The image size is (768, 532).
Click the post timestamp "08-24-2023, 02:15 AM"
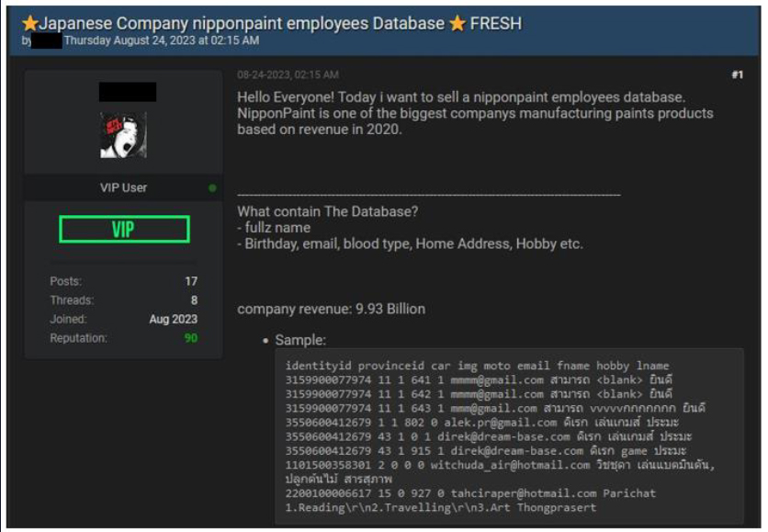pos(288,75)
